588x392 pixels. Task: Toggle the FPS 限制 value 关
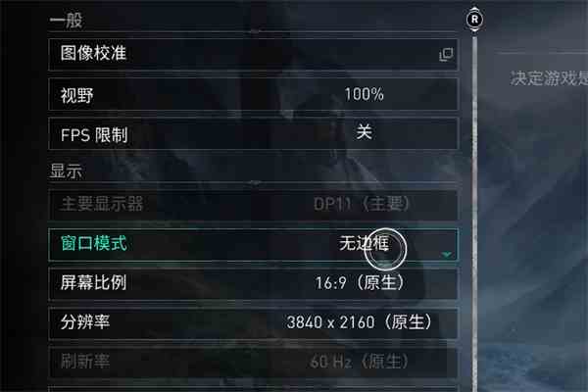(x=365, y=132)
